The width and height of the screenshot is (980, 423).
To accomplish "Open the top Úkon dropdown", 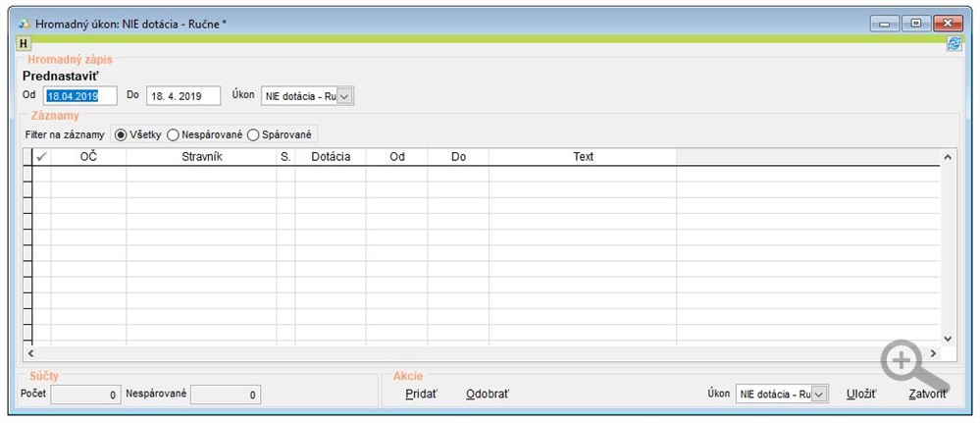I will point(344,96).
